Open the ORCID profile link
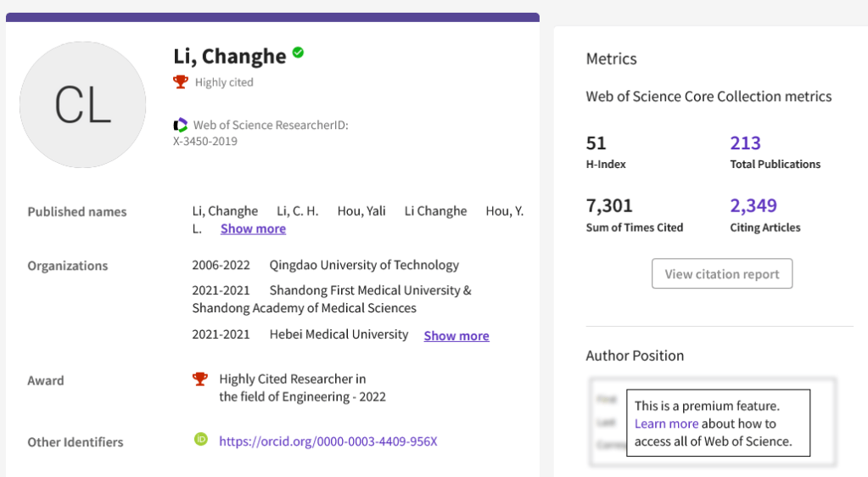Screen dimensions: 868x477 (x=328, y=441)
